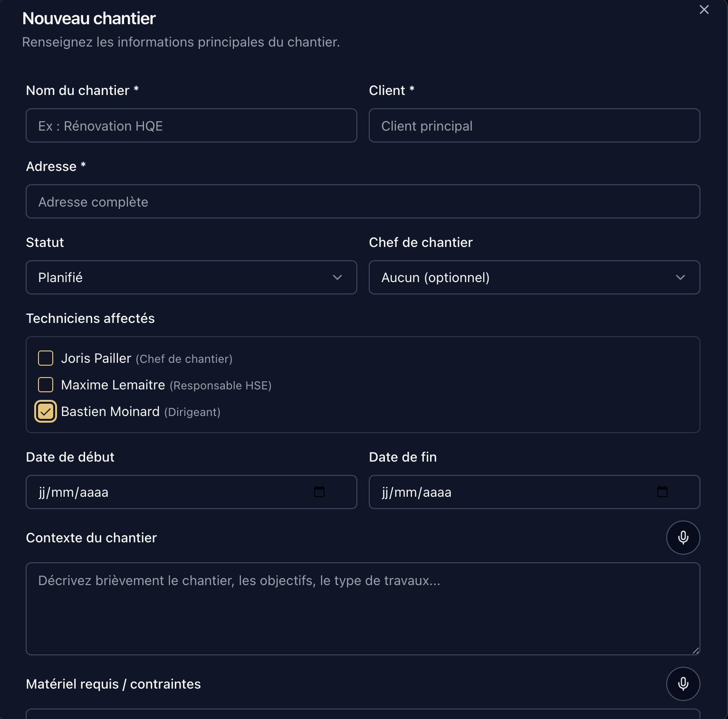This screenshot has height=719, width=728.
Task: Expand the Chef de chantier dropdown
Action: [534, 277]
